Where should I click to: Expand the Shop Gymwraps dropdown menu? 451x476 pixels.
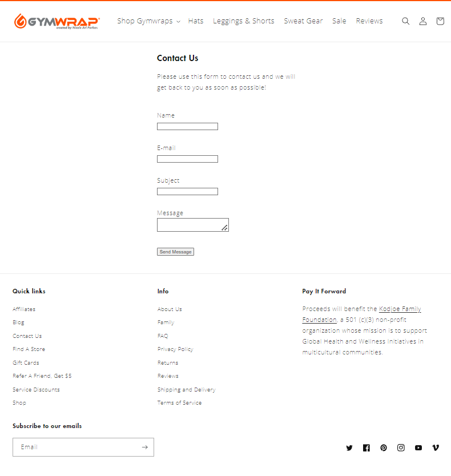click(x=149, y=21)
